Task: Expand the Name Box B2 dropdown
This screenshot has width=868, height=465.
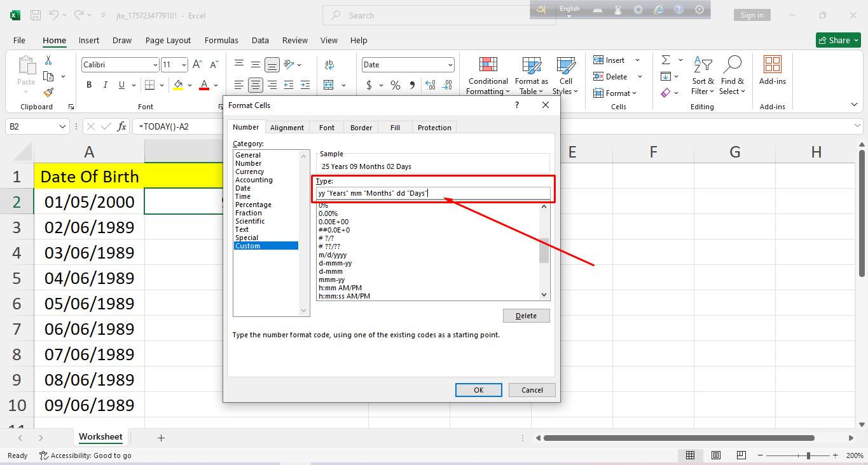Action: tap(63, 127)
